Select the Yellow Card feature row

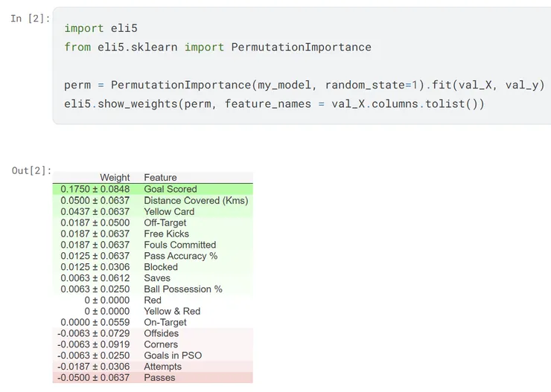(x=153, y=211)
